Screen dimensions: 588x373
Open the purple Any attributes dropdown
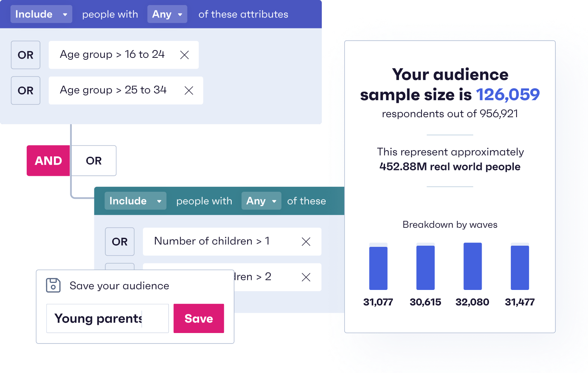(167, 14)
